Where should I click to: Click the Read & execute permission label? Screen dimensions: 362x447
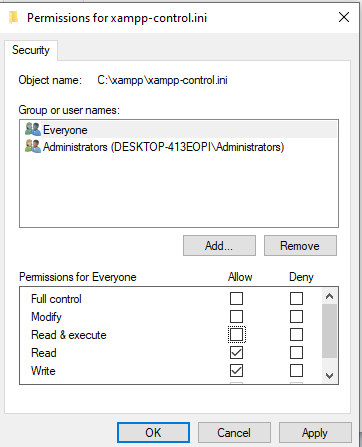click(69, 335)
